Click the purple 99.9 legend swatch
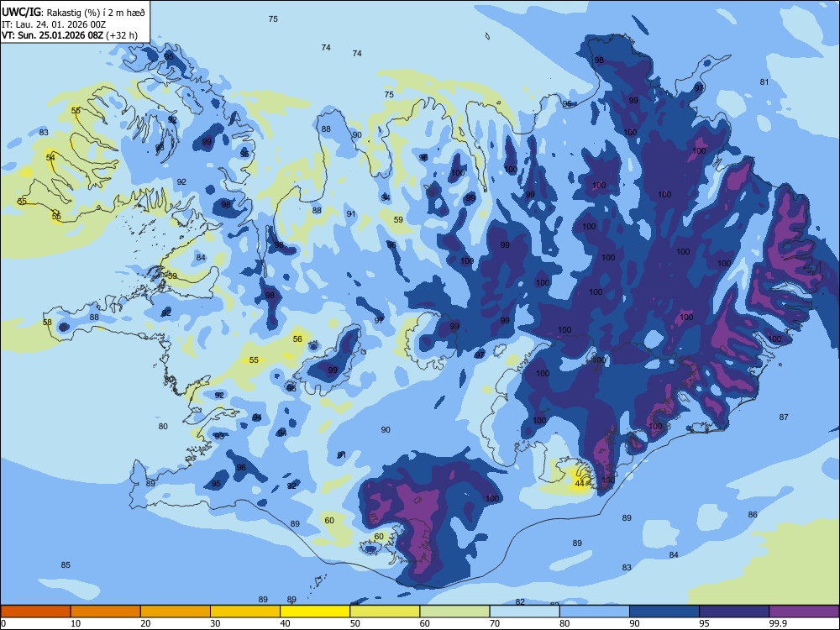This screenshot has height=630, width=840. (804, 612)
